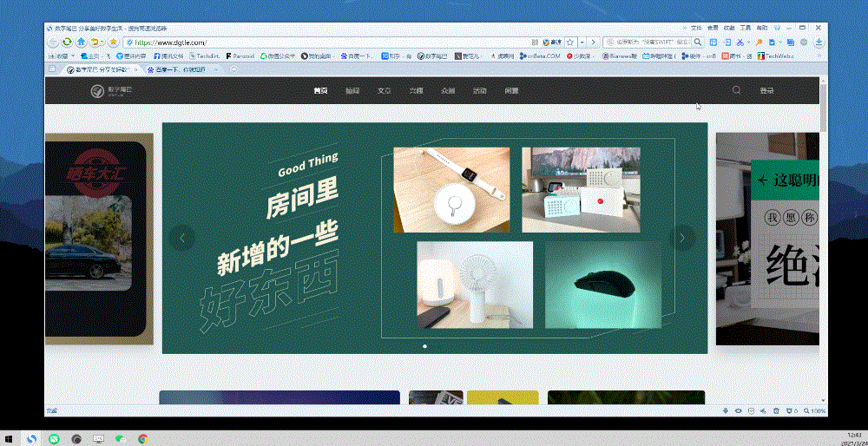Click the 登录 login link
The height and width of the screenshot is (446, 868).
(766, 91)
